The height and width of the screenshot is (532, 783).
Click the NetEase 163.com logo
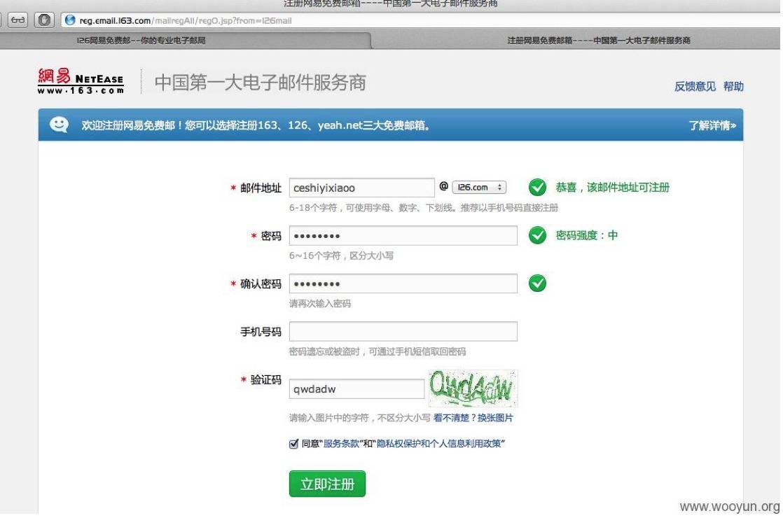coord(81,81)
